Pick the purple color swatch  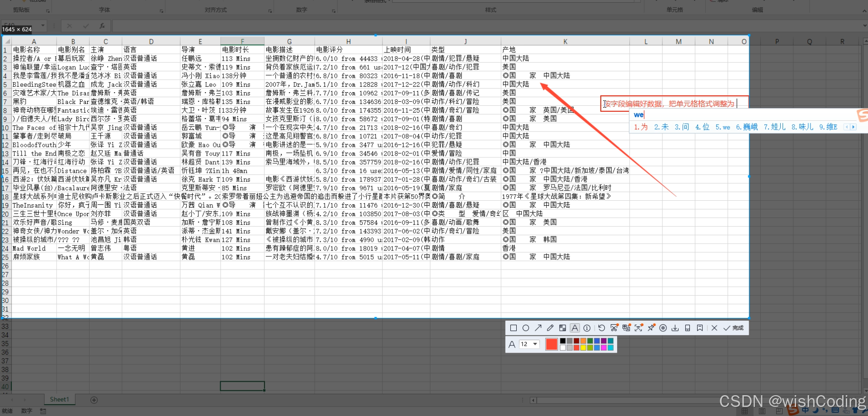pyautogui.click(x=604, y=341)
